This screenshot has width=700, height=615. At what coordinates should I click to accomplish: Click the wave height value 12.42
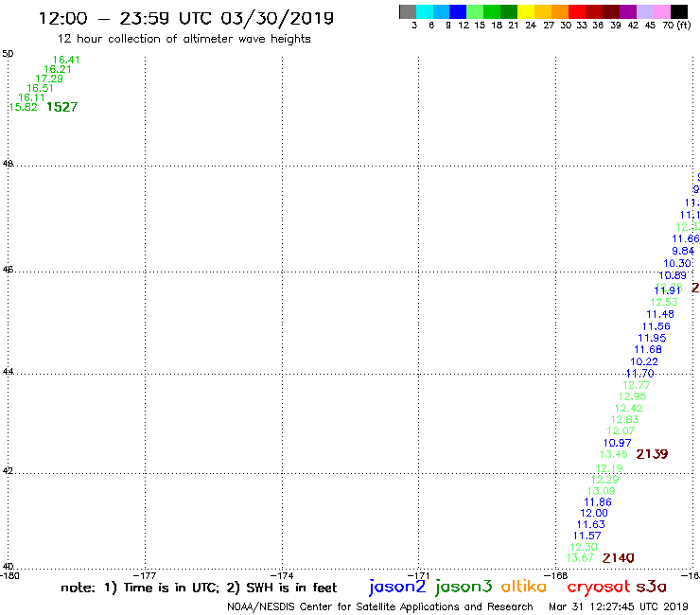[x=628, y=408]
